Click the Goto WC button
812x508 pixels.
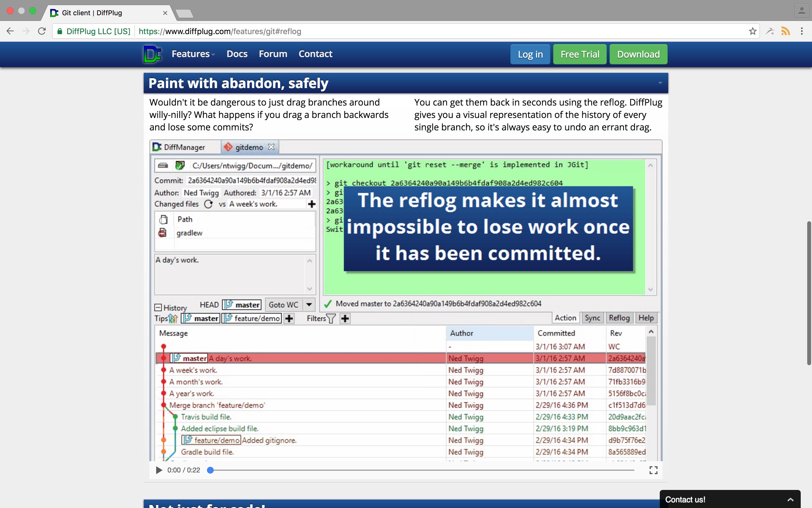(284, 305)
